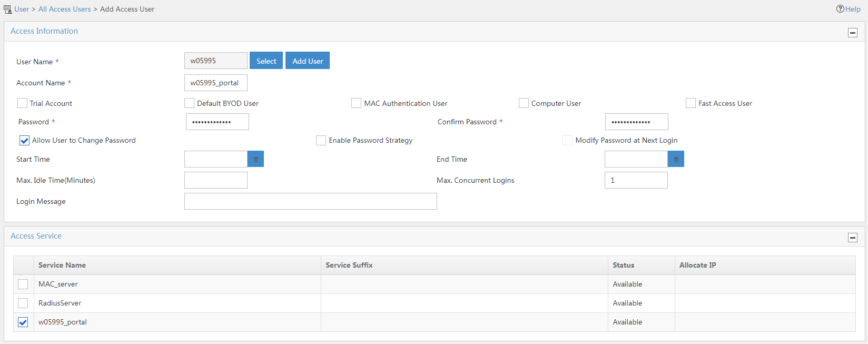The width and height of the screenshot is (868, 344).
Task: Select the MAC_server service checkbox
Action: pyautogui.click(x=23, y=284)
